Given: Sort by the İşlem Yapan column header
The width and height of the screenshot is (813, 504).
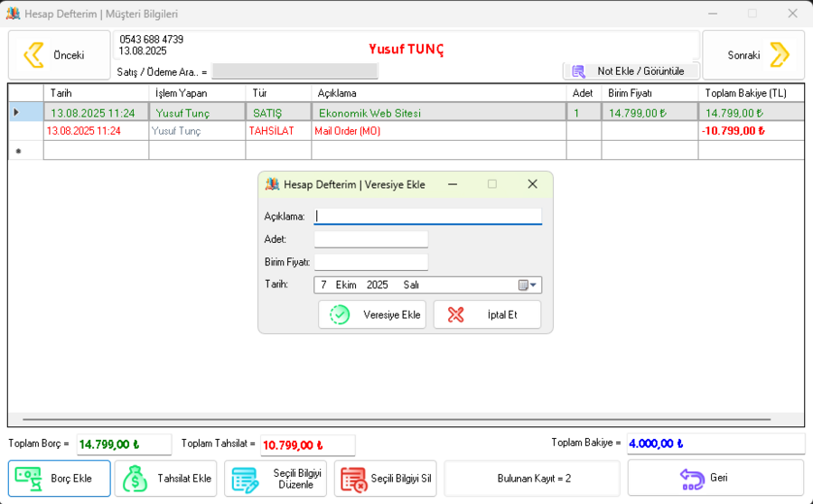Looking at the screenshot, I should point(197,93).
